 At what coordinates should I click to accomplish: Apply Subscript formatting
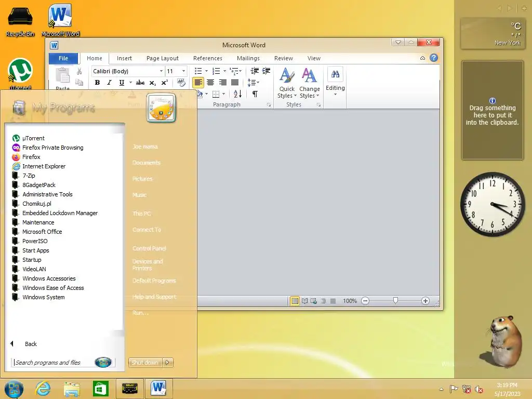pos(153,83)
